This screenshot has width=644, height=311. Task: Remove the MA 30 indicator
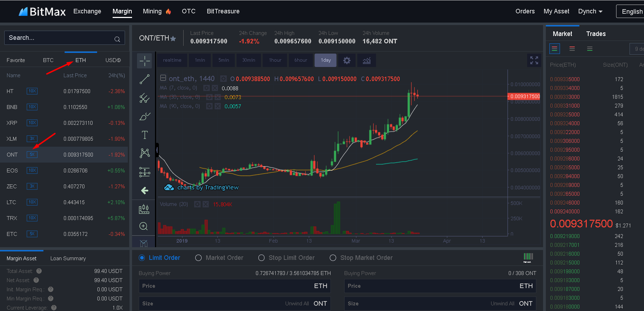pyautogui.click(x=217, y=97)
